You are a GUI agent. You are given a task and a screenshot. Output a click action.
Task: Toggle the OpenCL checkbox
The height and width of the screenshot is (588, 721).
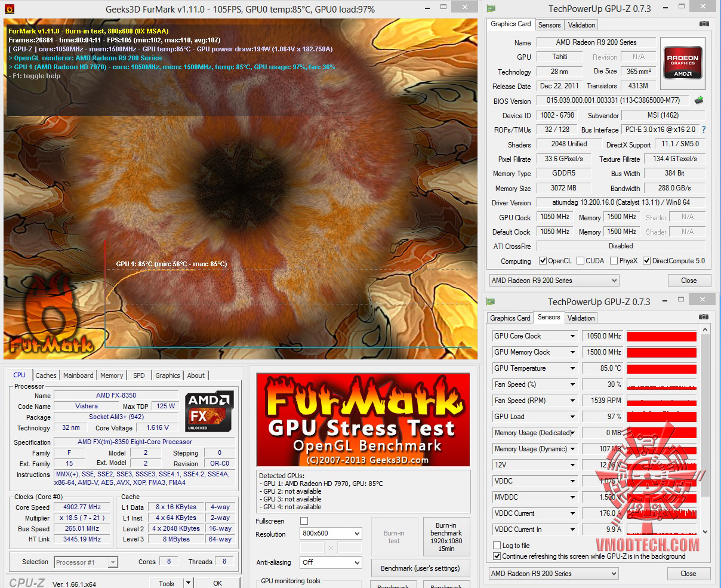543,261
